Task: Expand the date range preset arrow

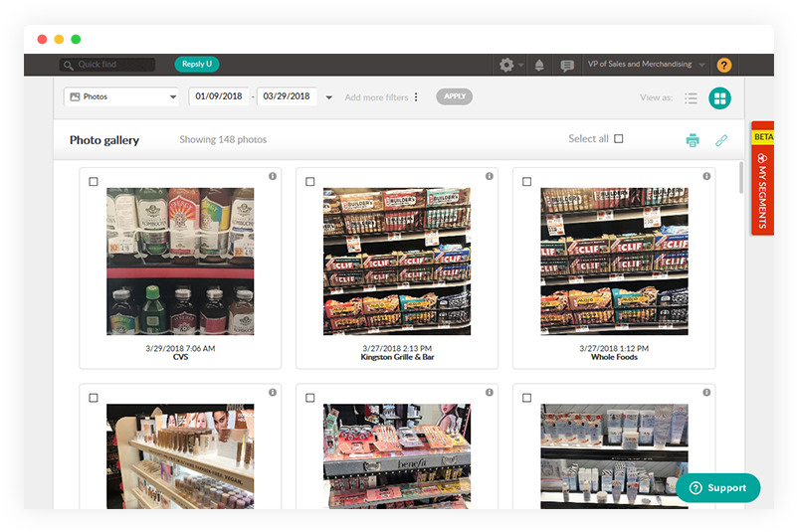Action: pyautogui.click(x=329, y=97)
